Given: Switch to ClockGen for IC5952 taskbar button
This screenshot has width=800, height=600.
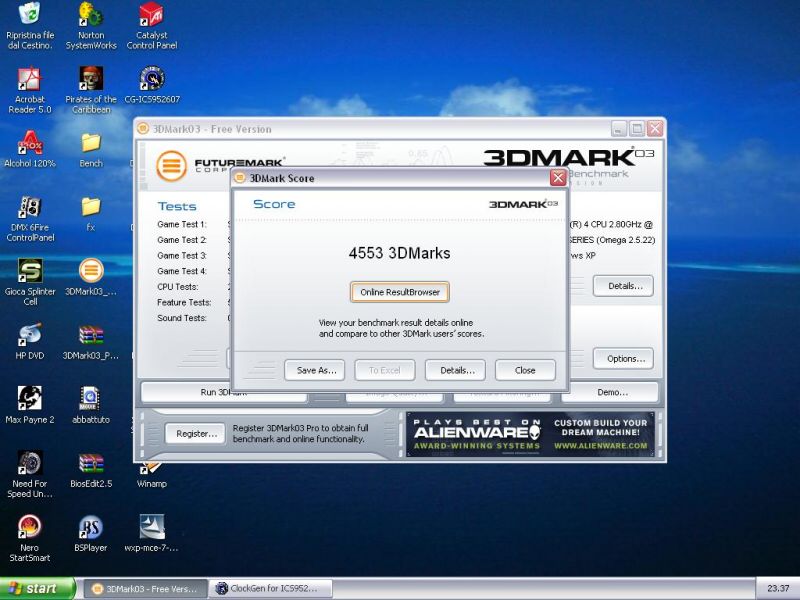Looking at the screenshot, I should pyautogui.click(x=271, y=589).
